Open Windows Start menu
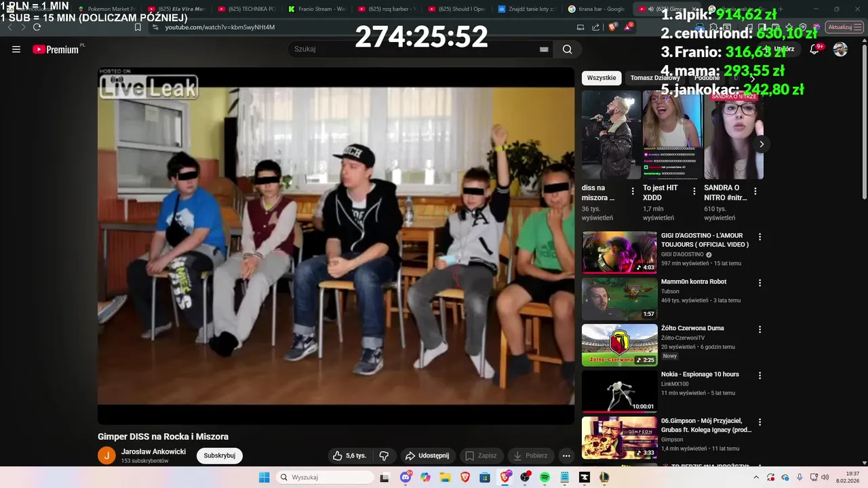The image size is (868, 488). 264,477
